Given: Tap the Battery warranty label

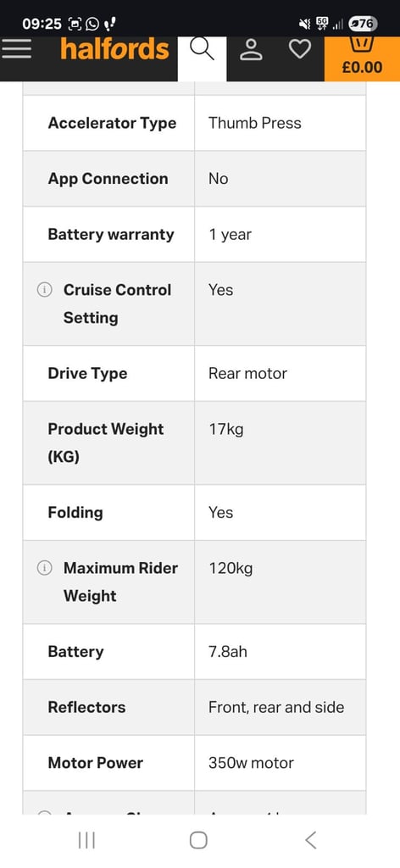Looking at the screenshot, I should pyautogui.click(x=111, y=234).
